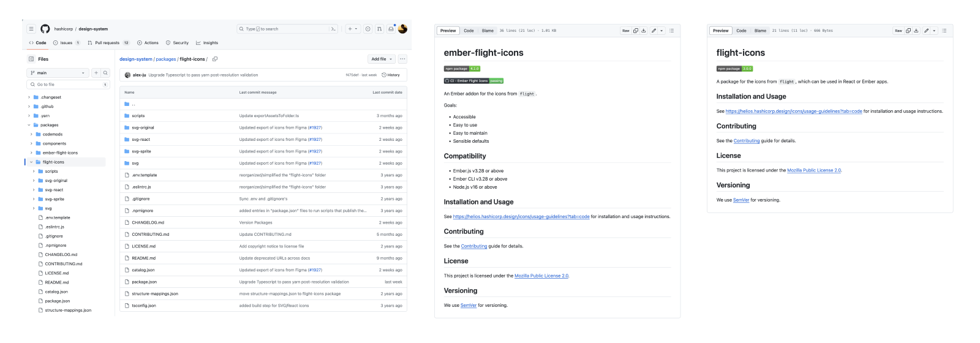Open the design-system breadcrumb link

(136, 59)
